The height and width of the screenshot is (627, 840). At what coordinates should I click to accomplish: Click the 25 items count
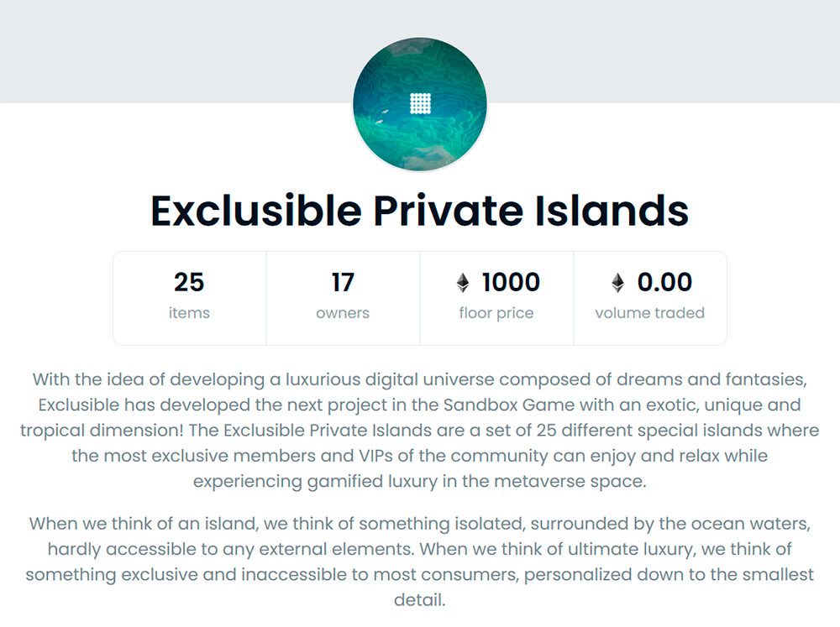pos(189,282)
